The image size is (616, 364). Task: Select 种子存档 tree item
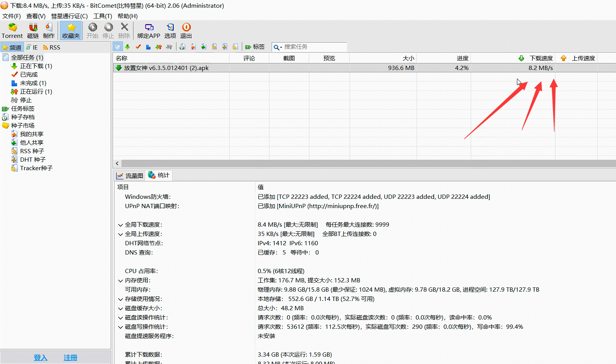pyautogui.click(x=23, y=117)
